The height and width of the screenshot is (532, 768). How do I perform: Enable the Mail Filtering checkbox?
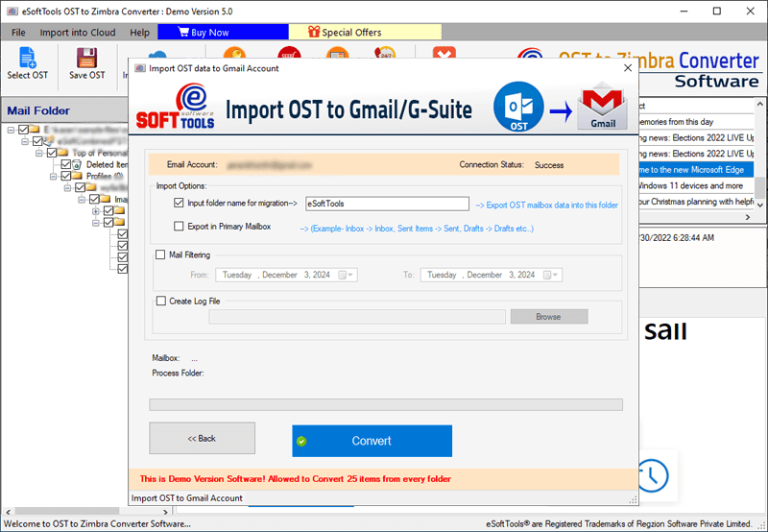[x=160, y=254]
